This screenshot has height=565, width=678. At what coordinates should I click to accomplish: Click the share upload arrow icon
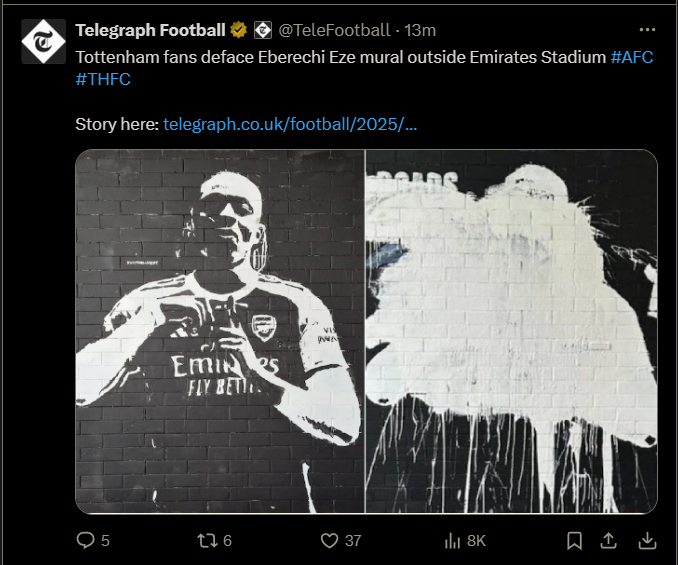pyautogui.click(x=608, y=541)
